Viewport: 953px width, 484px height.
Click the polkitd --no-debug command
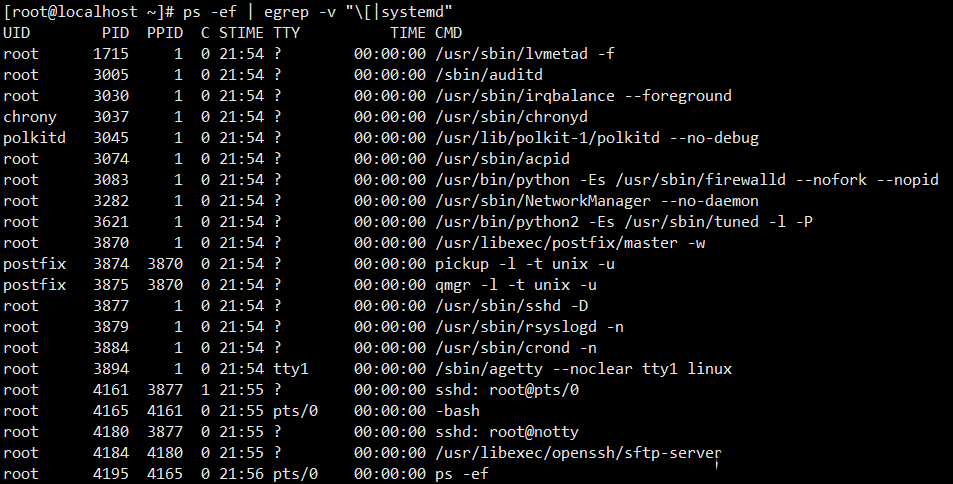tap(597, 138)
